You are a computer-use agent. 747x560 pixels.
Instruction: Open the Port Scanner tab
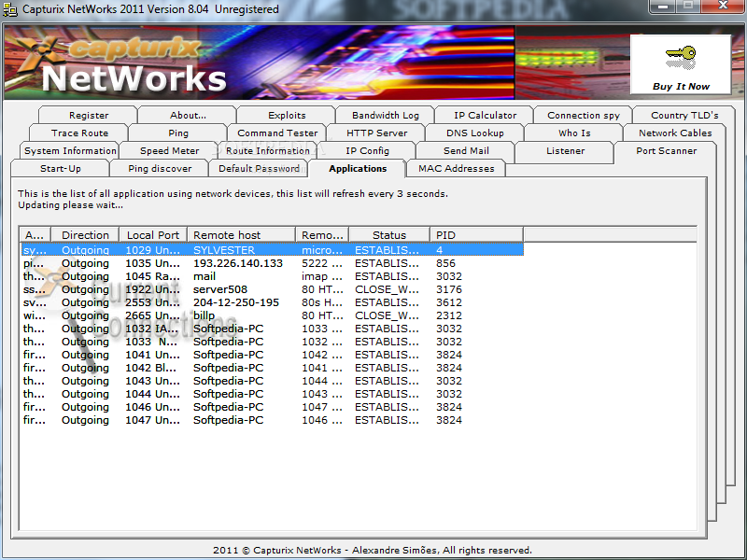coord(666,150)
